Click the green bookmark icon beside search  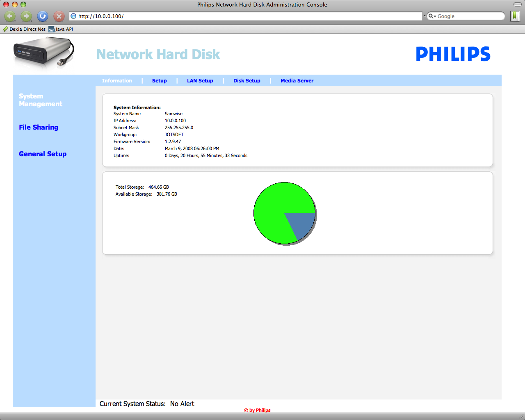point(515,16)
